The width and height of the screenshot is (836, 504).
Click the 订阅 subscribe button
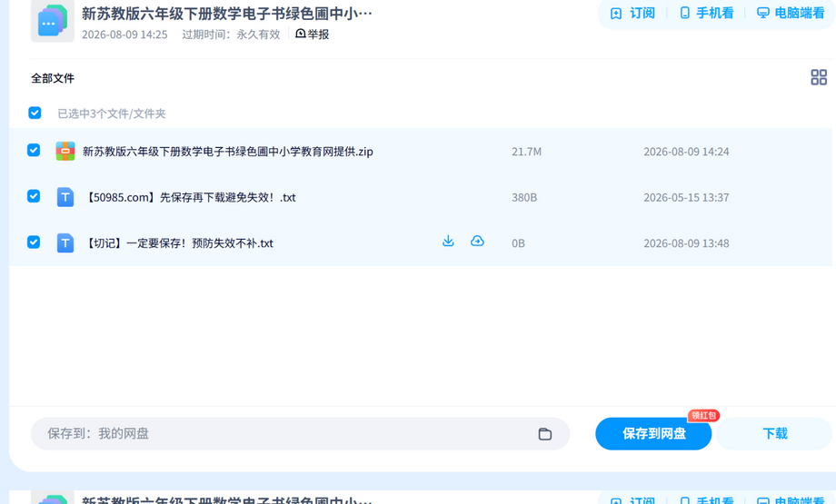pos(632,13)
